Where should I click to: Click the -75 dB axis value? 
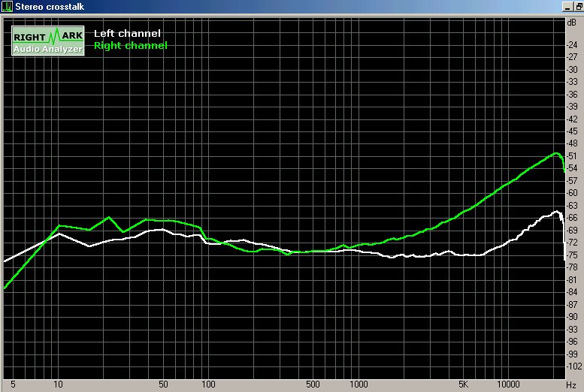pos(572,255)
